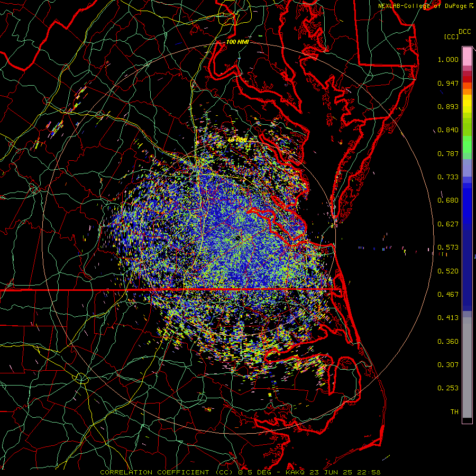Screen dimensions: 476x476
Task: Click the 0.733 legend value
Action: click(448, 177)
